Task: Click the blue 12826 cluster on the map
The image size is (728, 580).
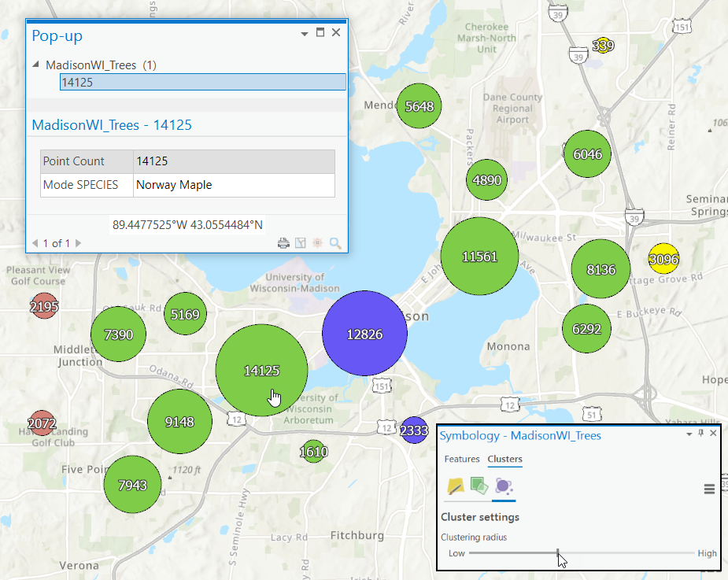Action: [x=364, y=333]
